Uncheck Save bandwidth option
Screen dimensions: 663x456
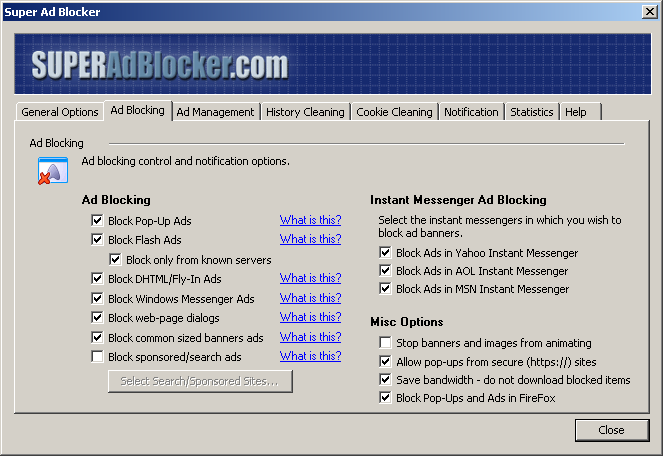385,379
